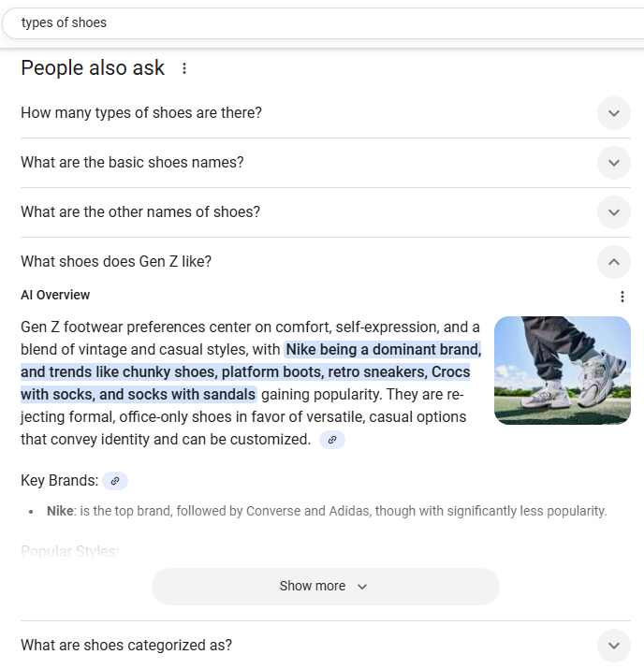The width and height of the screenshot is (644, 669).
Task: Open the sneakers thumbnail image
Action: (563, 371)
